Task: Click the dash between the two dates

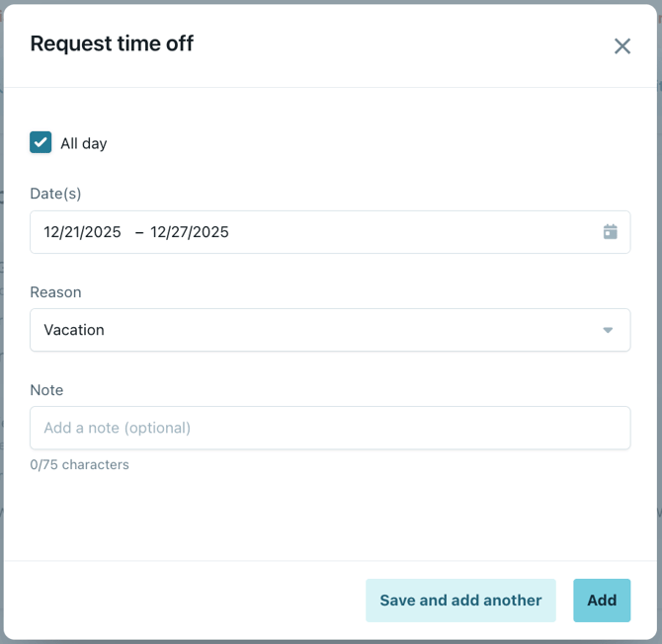Action: tap(139, 232)
